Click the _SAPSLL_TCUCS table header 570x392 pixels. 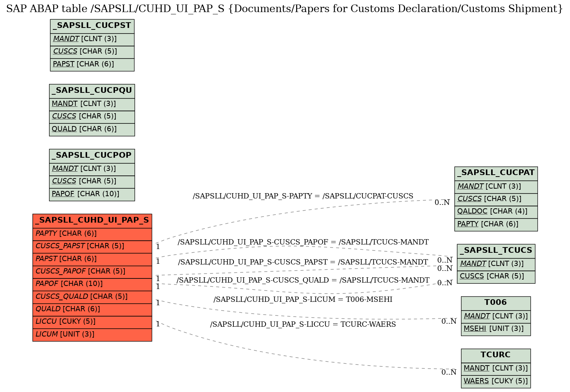pyautogui.click(x=496, y=251)
